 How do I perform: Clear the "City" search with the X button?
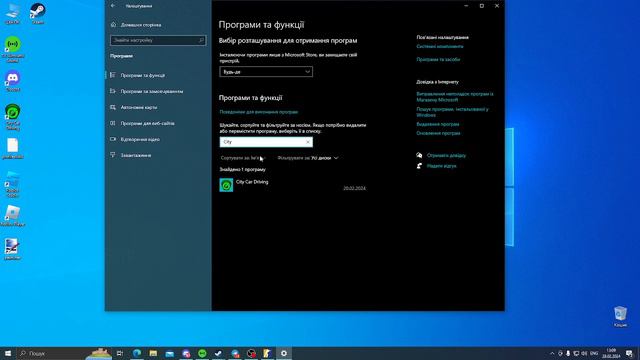(x=308, y=142)
